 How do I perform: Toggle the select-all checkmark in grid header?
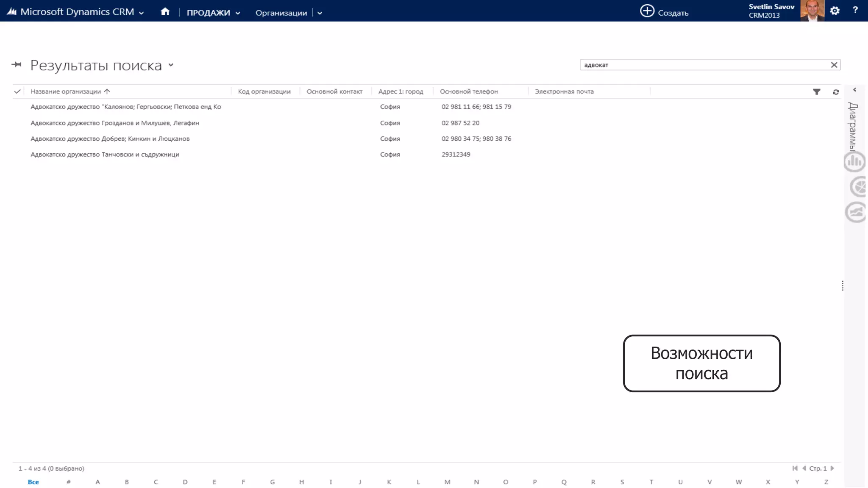[17, 91]
